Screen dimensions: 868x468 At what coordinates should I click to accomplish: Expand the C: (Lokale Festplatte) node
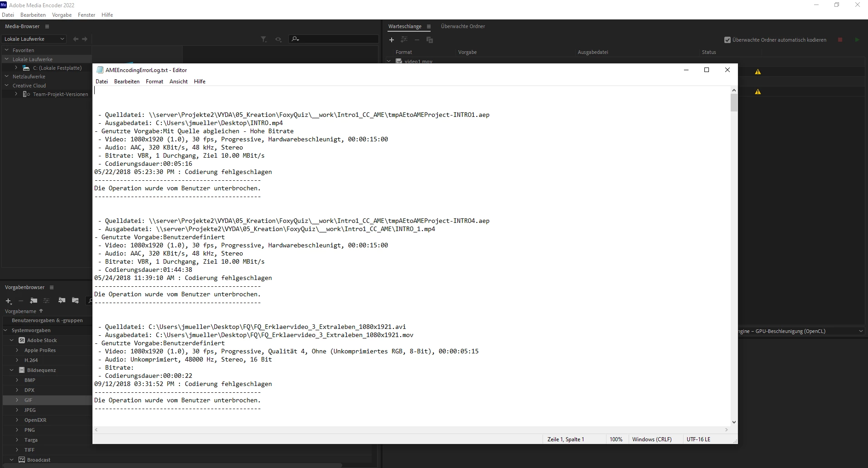[16, 68]
